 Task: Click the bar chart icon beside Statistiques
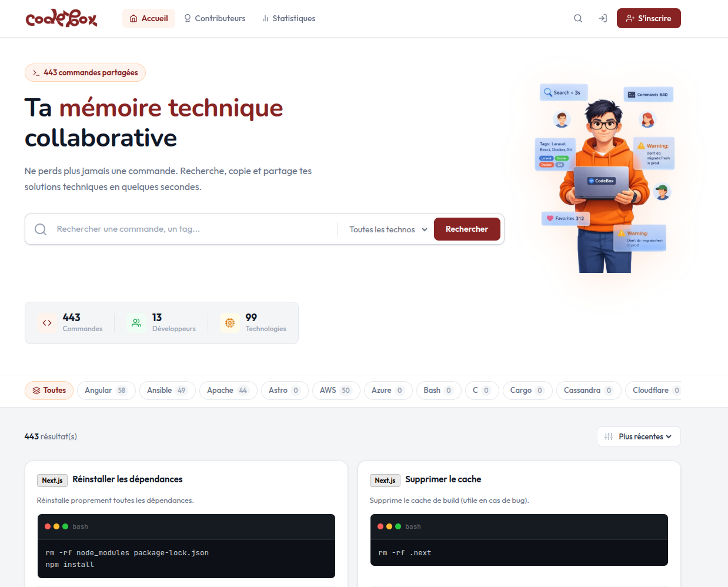point(265,18)
